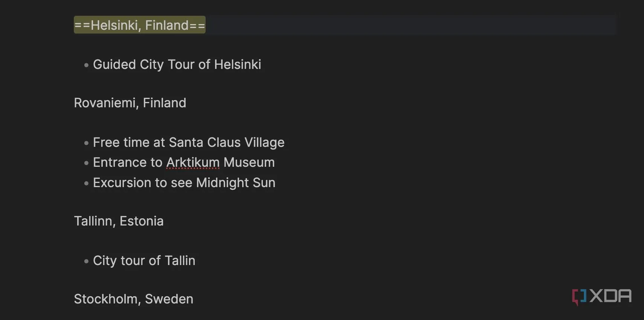Click the empty area right of highlighted heading
This screenshot has height=320, width=644.
tap(411, 25)
